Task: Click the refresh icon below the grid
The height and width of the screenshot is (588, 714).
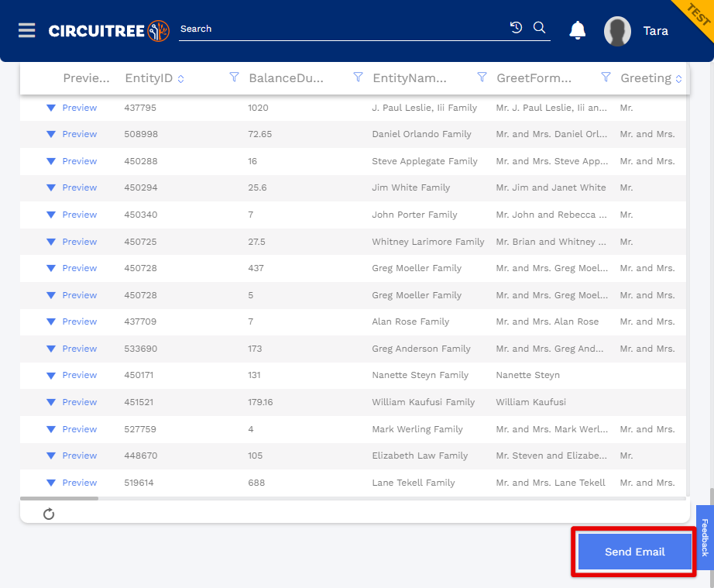Action: (49, 514)
